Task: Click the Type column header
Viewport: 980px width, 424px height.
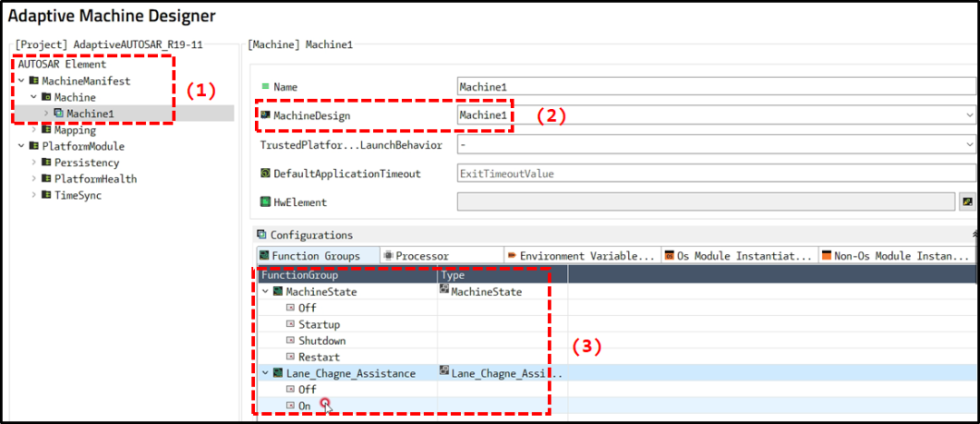Action: (503, 274)
